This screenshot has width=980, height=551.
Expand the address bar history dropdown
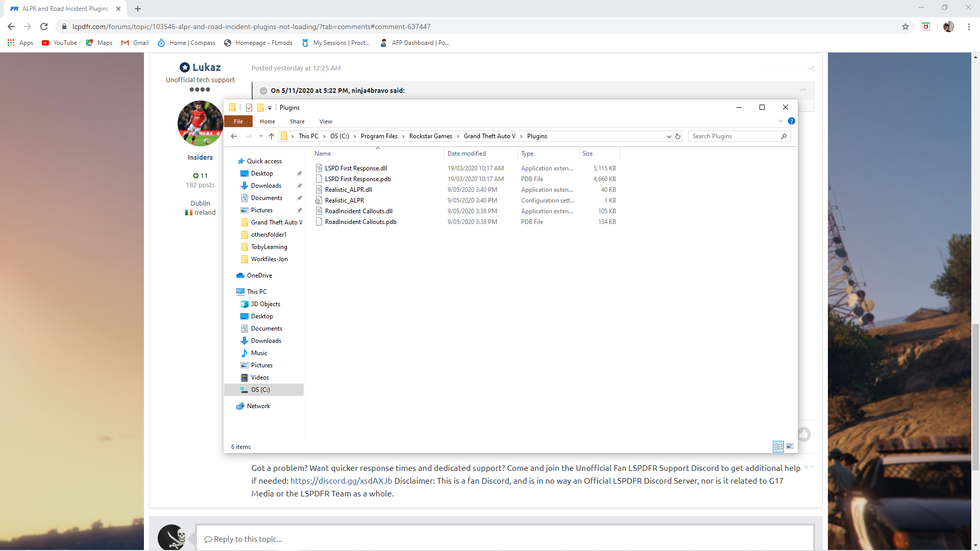click(x=669, y=136)
